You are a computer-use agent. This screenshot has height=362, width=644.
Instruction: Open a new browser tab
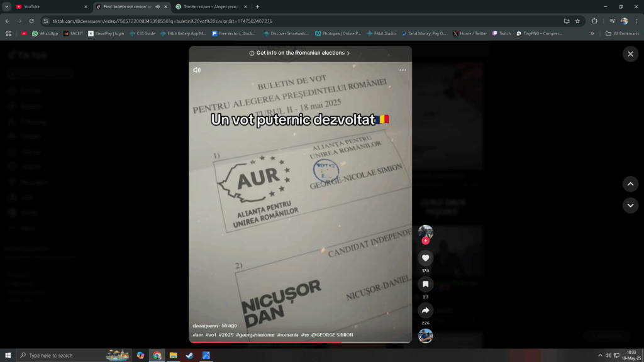coord(257,6)
